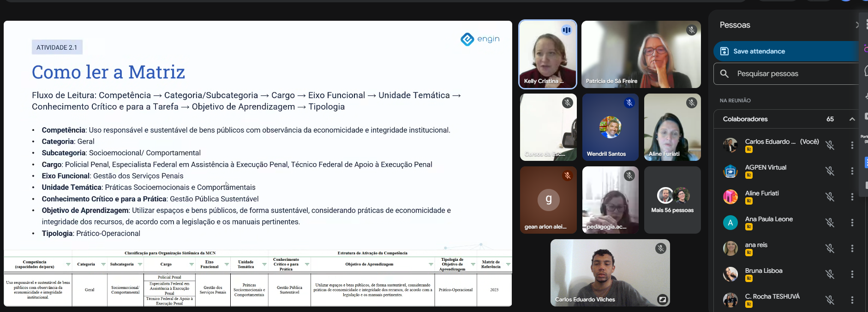This screenshot has width=868, height=312.
Task: Open Matriz de Referência column filter dropdown
Action: [x=508, y=265]
